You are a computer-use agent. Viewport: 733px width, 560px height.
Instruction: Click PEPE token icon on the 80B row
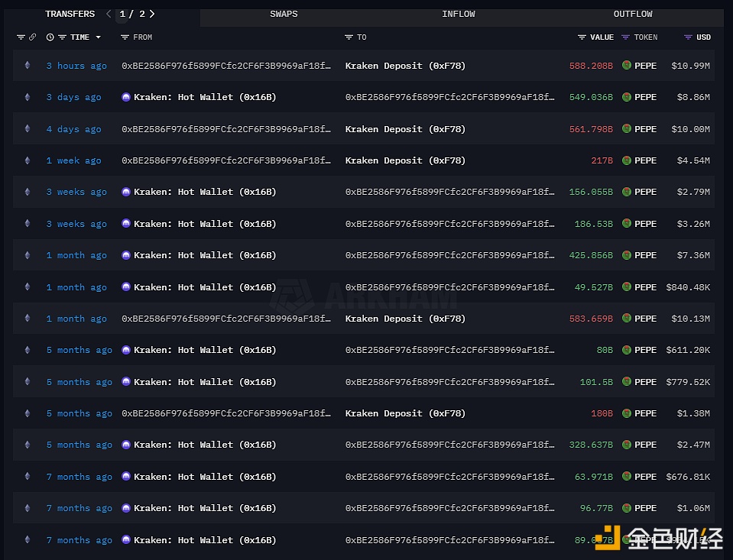point(627,350)
